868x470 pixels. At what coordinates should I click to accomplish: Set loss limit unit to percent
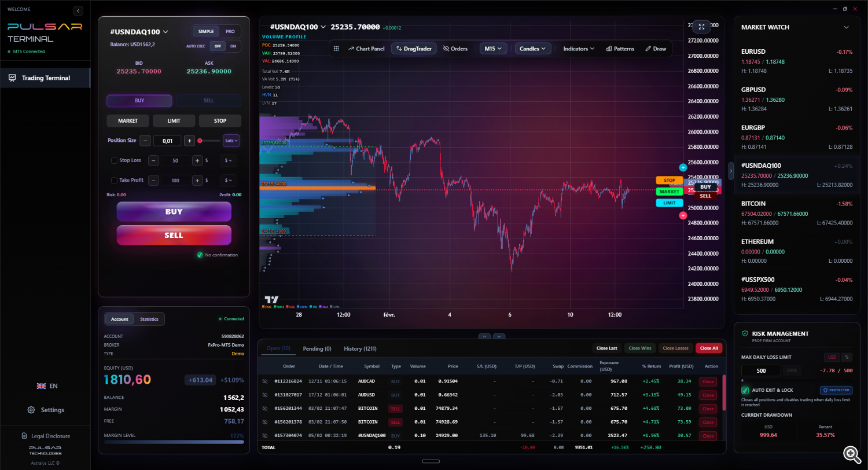pos(847,357)
